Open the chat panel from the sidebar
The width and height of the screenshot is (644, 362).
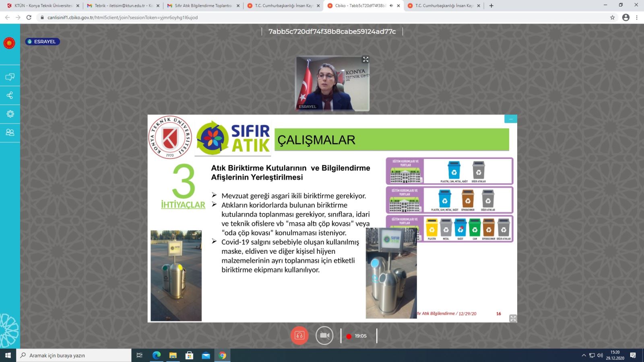tap(10, 77)
